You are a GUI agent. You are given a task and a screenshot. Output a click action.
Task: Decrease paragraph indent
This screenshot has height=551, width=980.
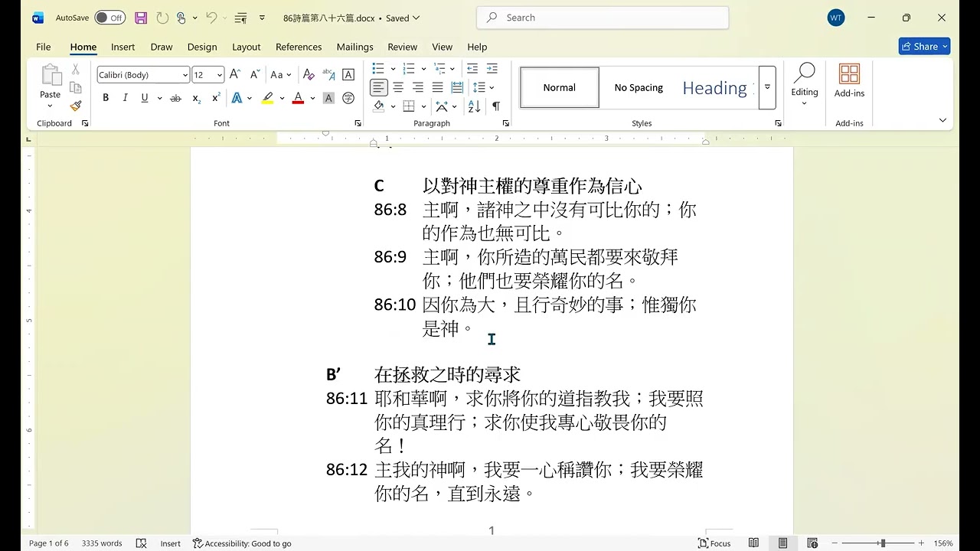472,68
